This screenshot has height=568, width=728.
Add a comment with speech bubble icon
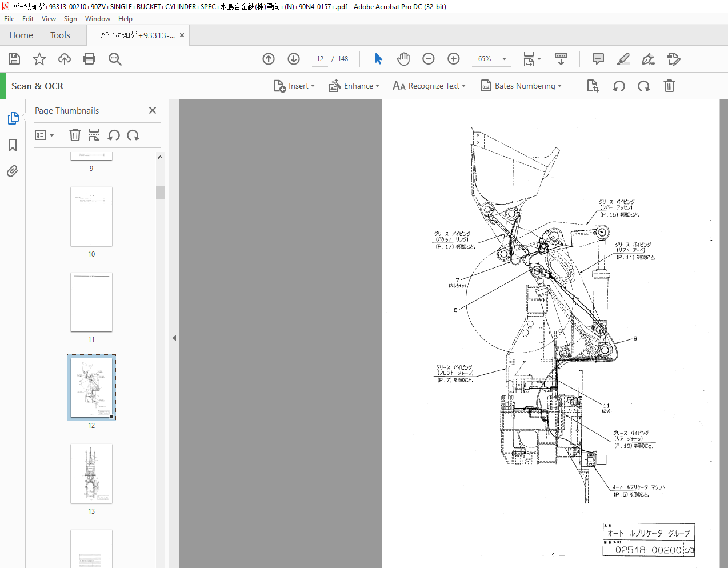[x=598, y=59]
